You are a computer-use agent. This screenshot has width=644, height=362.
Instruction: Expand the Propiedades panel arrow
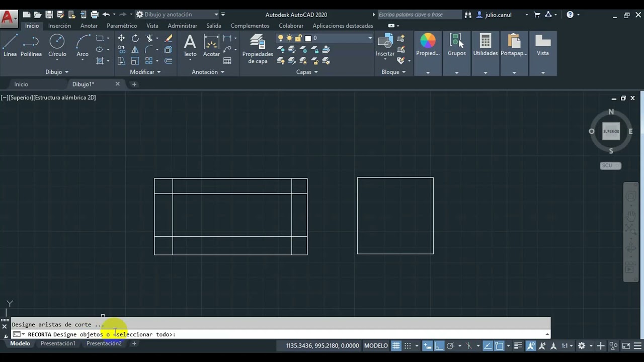click(428, 72)
